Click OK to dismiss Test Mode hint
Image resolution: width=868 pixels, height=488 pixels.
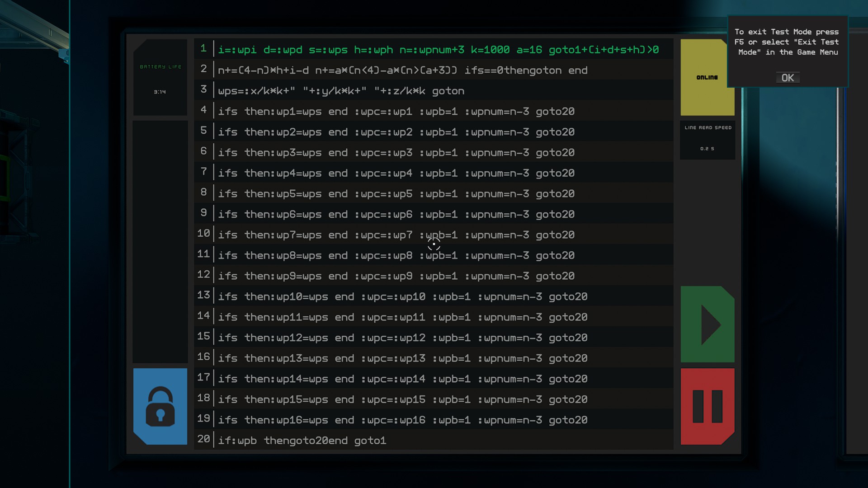788,78
